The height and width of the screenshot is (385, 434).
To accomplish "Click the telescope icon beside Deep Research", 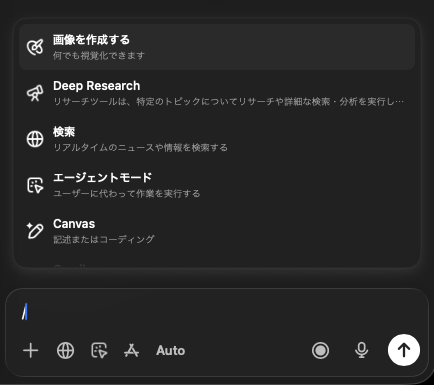I will [35, 93].
